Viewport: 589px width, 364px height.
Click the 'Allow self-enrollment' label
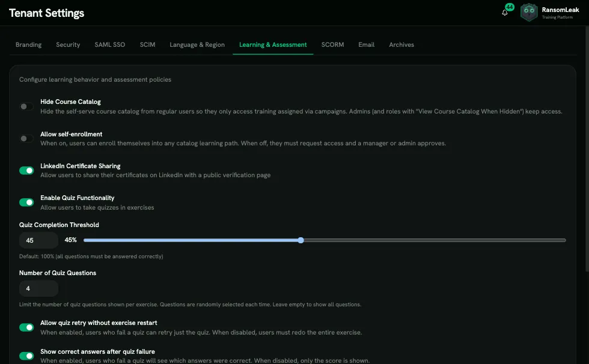pos(72,134)
